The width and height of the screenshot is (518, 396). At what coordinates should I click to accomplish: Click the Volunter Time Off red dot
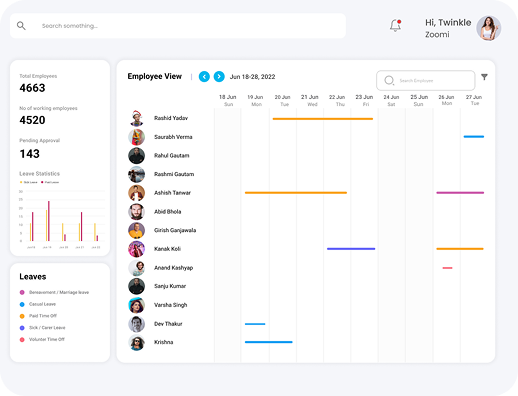coord(22,339)
